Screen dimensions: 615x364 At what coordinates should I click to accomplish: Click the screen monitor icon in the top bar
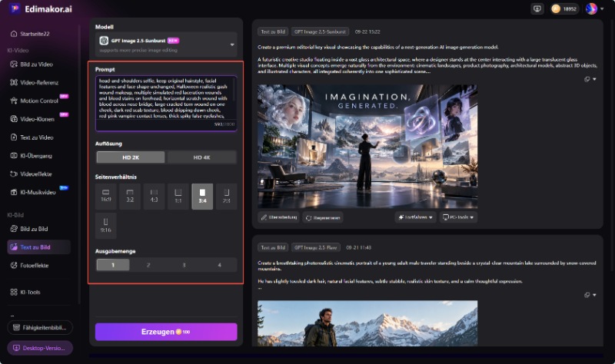537,8
